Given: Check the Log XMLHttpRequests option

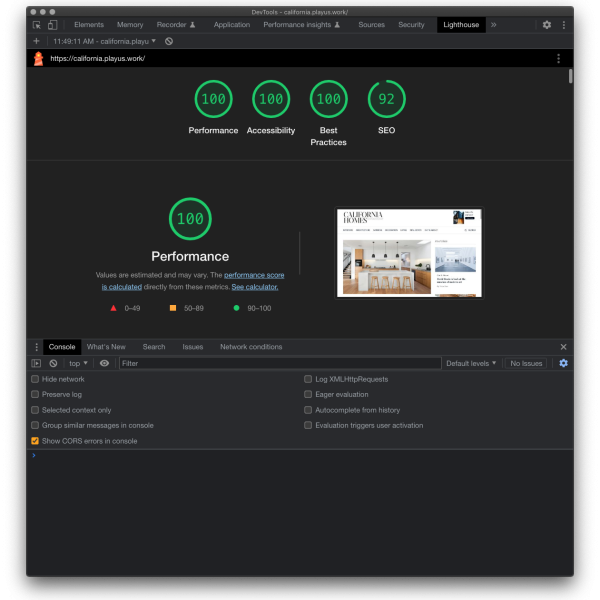Looking at the screenshot, I should (x=308, y=380).
